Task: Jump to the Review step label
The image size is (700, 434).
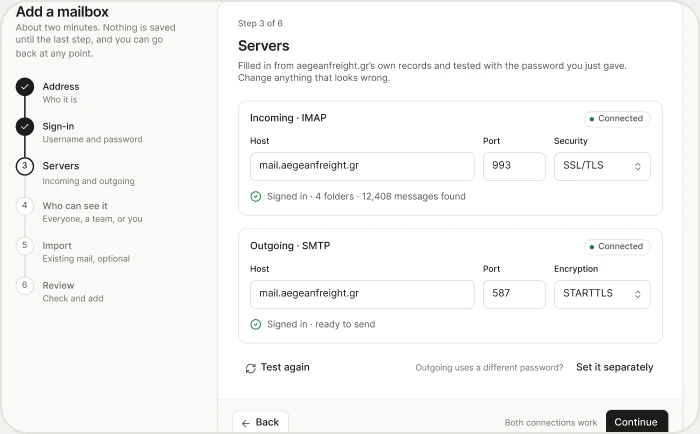Action: [x=58, y=285]
